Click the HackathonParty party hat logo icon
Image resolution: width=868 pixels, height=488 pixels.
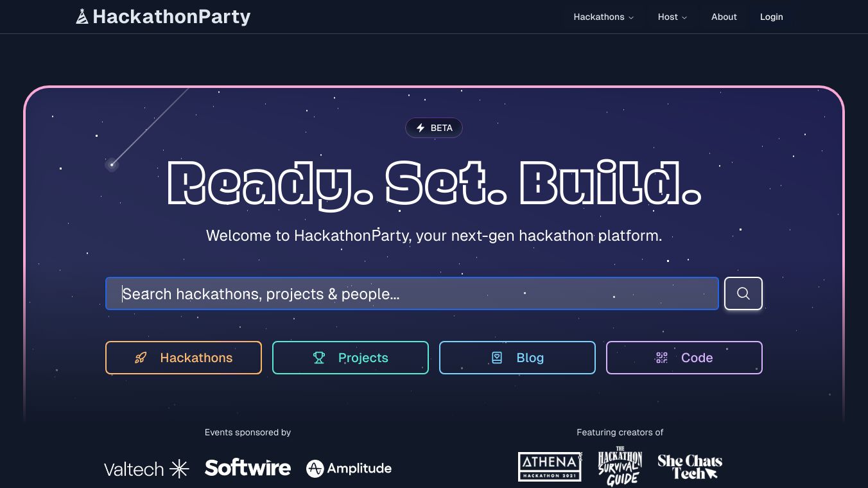click(x=82, y=17)
